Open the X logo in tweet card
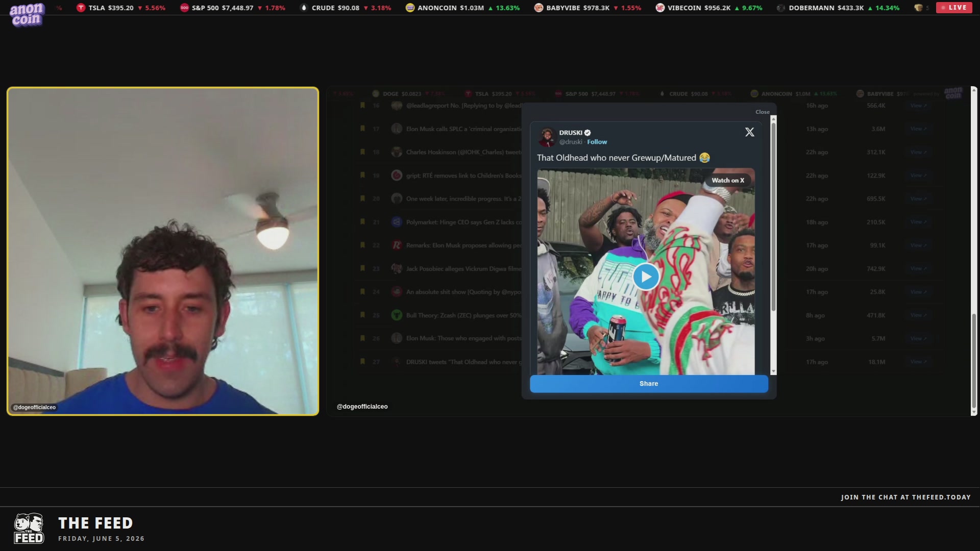Screen dimensions: 980x551 tap(749, 132)
